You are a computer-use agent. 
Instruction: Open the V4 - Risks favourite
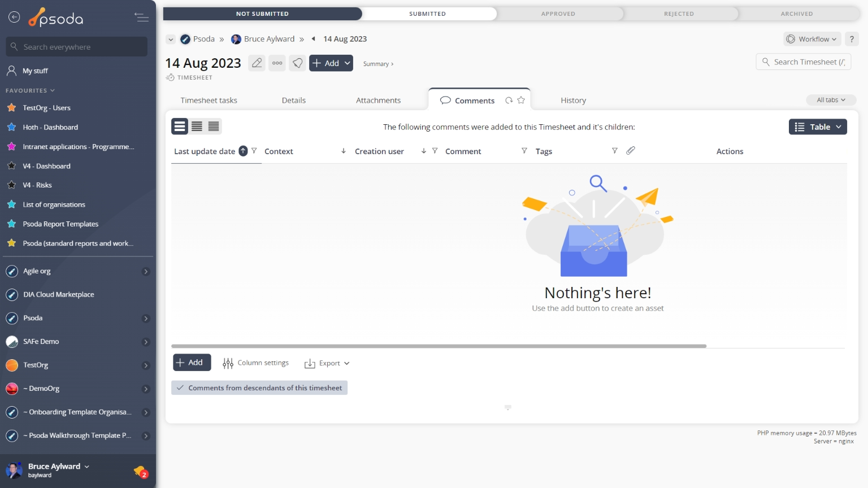click(37, 185)
